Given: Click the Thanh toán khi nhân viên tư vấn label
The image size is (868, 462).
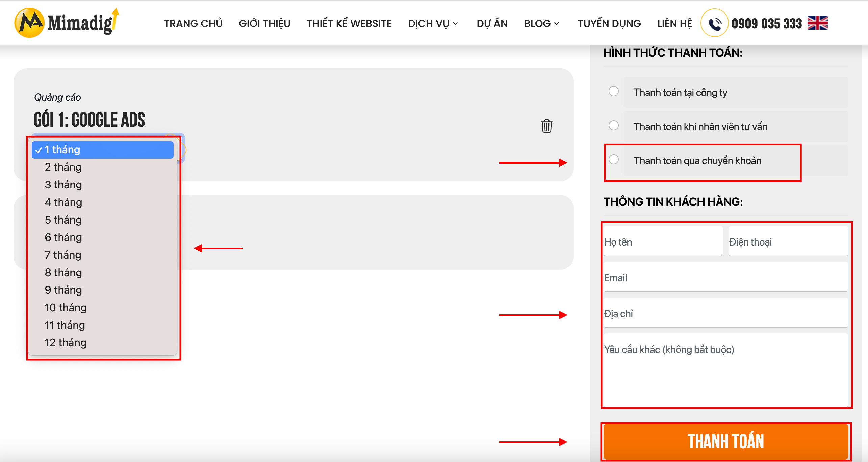Looking at the screenshot, I should click(x=700, y=127).
